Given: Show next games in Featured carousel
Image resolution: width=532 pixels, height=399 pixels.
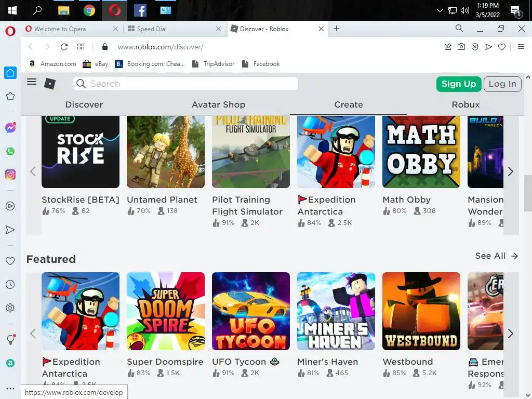Looking at the screenshot, I should tap(511, 334).
